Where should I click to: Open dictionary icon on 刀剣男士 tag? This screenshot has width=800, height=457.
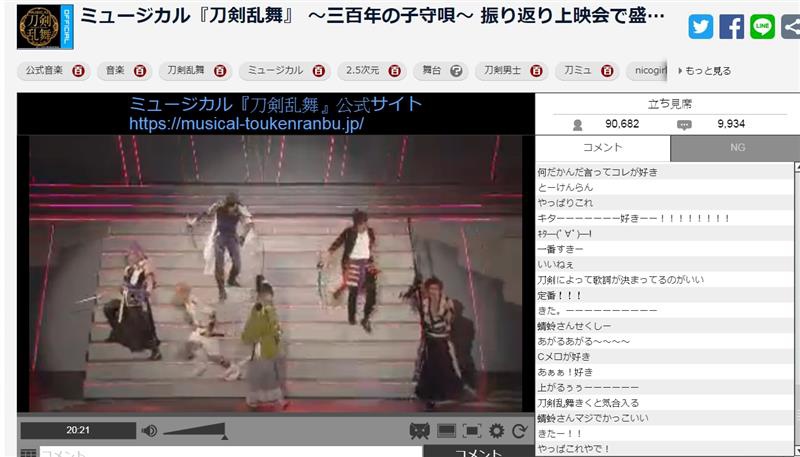[536, 71]
